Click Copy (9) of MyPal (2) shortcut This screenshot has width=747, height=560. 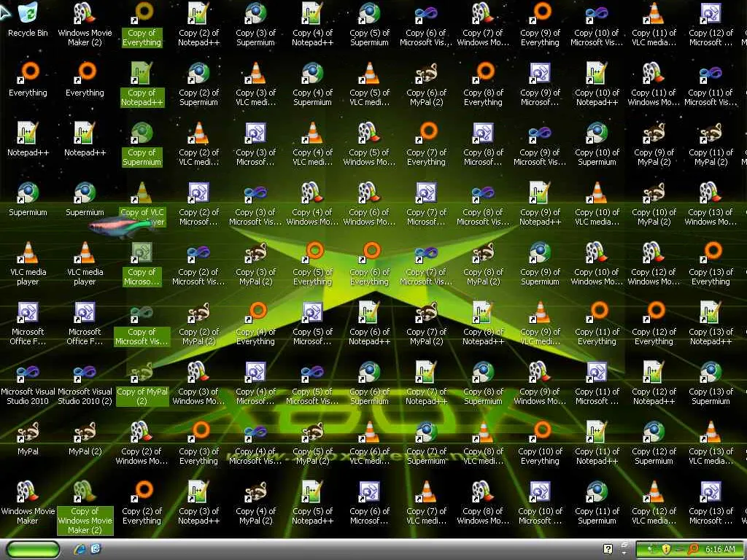654,144
